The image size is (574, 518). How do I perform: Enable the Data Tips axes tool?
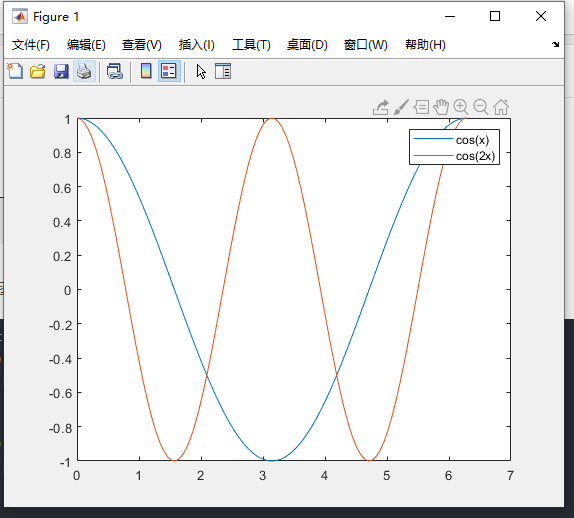tap(421, 107)
